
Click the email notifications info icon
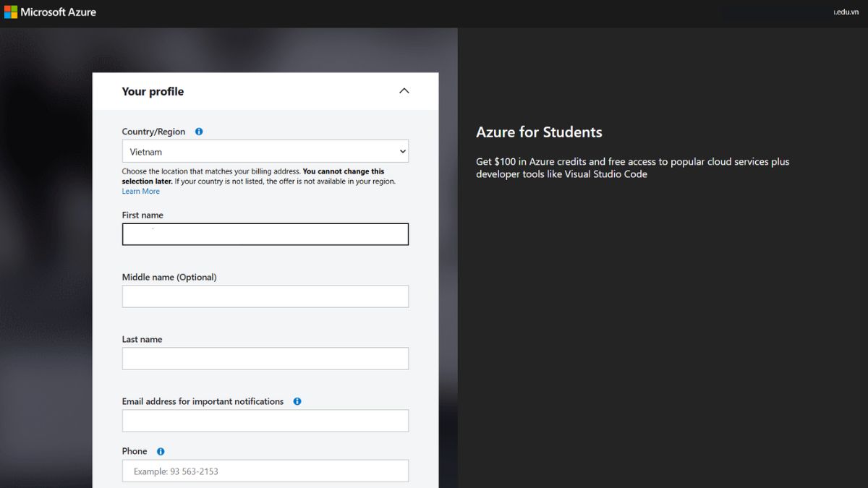tap(297, 401)
